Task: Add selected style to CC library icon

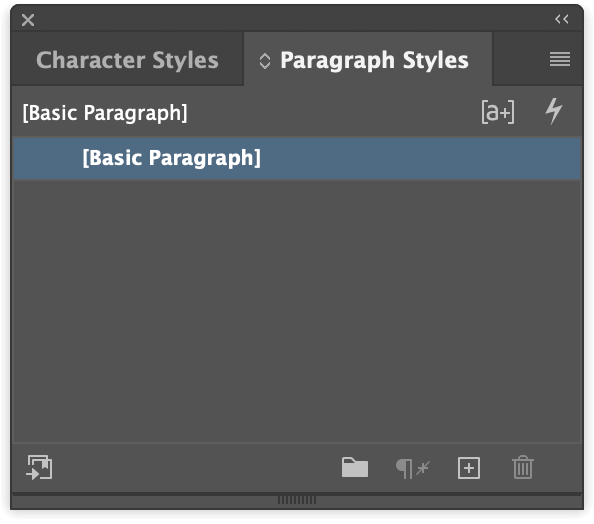Action: click(x=39, y=468)
